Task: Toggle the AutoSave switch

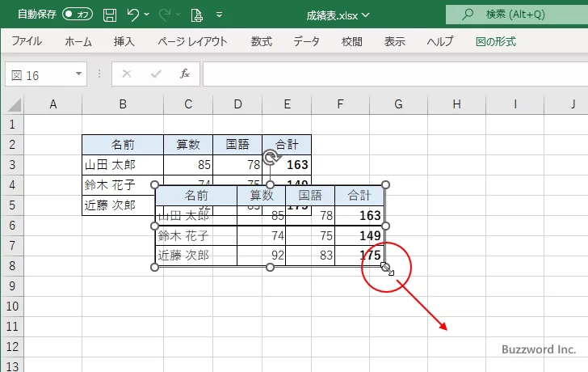Action: coord(78,15)
